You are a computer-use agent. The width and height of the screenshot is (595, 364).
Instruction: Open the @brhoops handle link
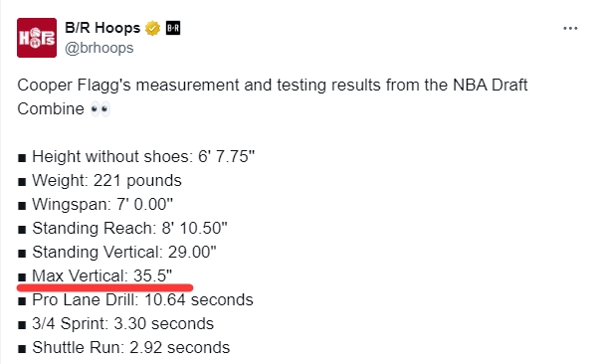click(99, 48)
